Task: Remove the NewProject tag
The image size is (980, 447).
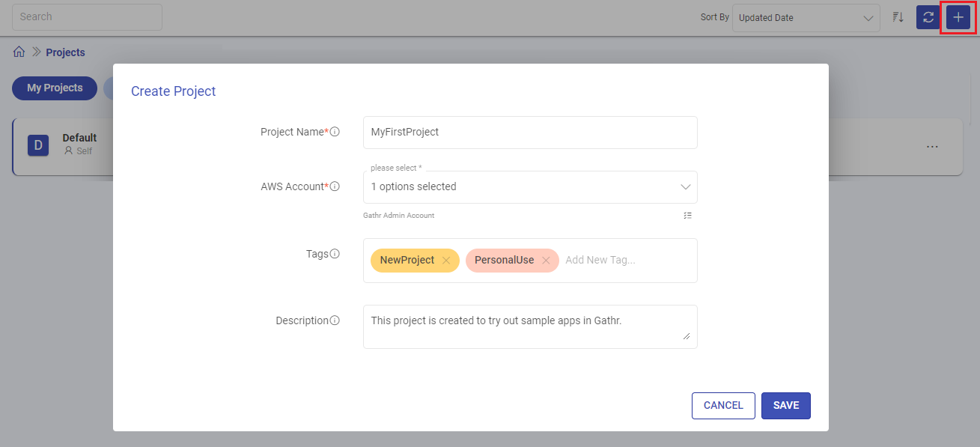Action: [x=446, y=261]
